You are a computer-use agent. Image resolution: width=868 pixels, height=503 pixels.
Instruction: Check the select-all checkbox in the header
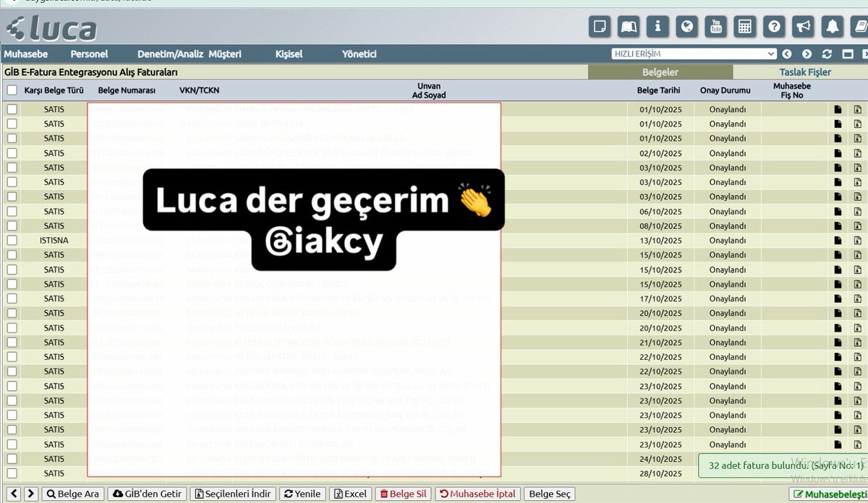point(11,90)
